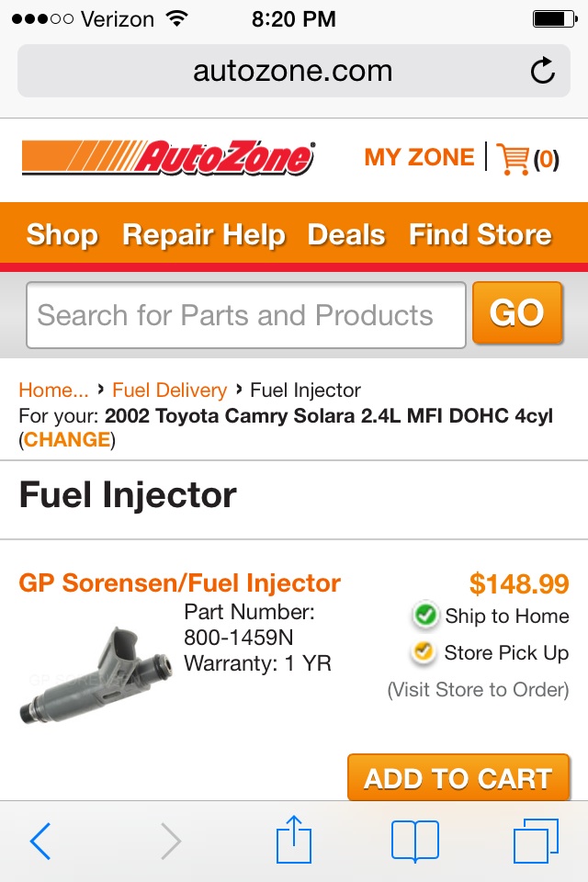Tap Safari's forward arrow

coord(171,841)
